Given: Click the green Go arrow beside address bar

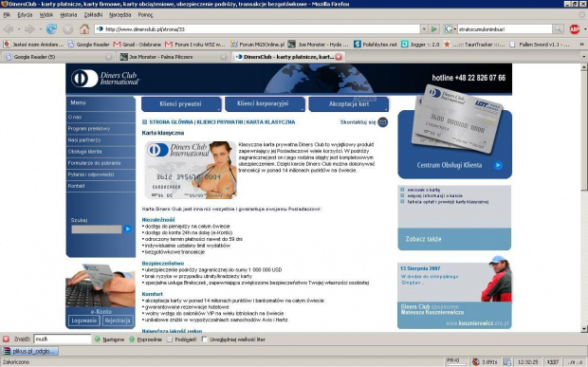Looking at the screenshot, I should [434, 28].
